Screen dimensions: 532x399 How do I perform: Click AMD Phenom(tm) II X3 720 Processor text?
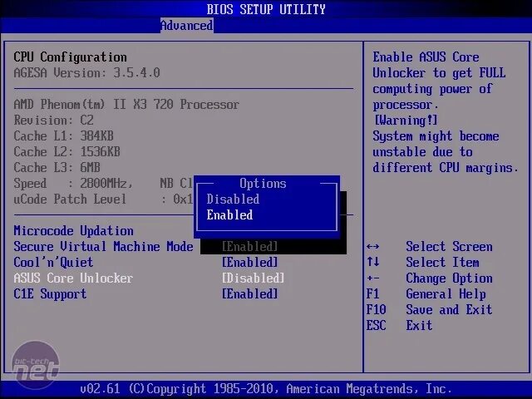point(126,104)
